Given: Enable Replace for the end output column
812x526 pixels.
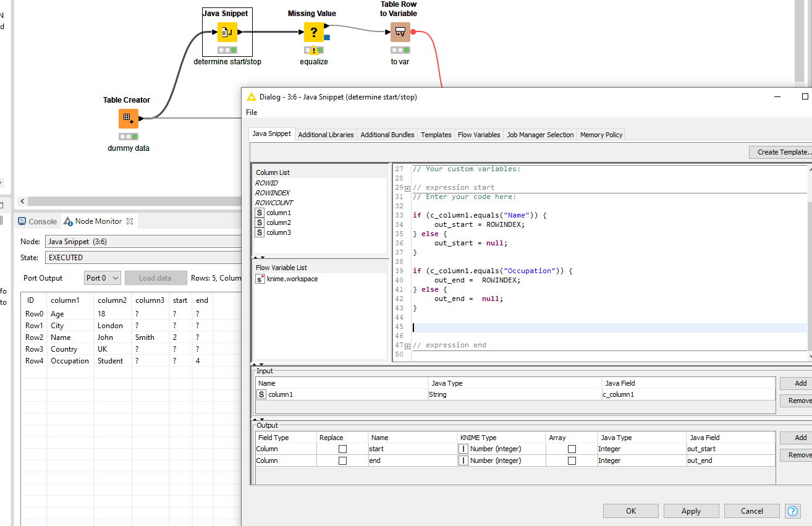Looking at the screenshot, I should coord(343,460).
